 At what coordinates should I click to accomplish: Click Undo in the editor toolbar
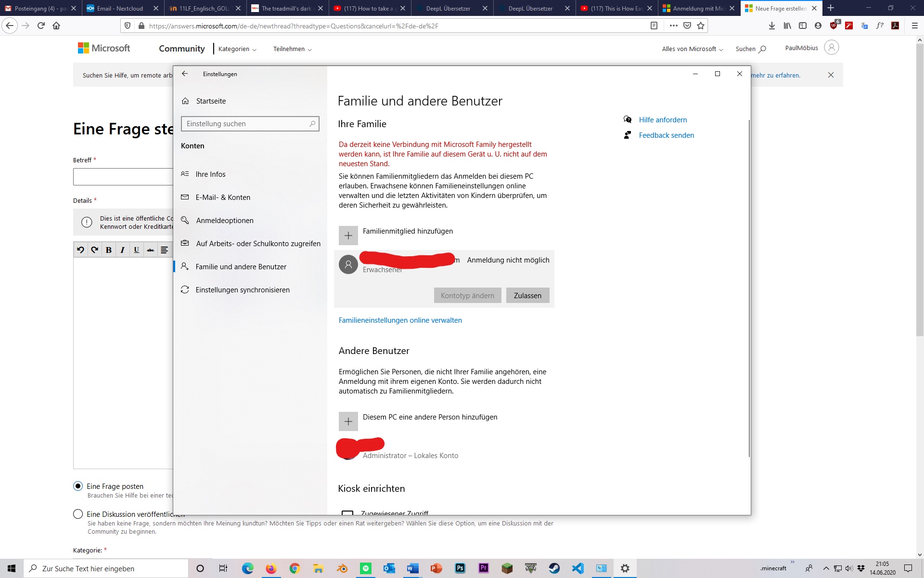(80, 250)
